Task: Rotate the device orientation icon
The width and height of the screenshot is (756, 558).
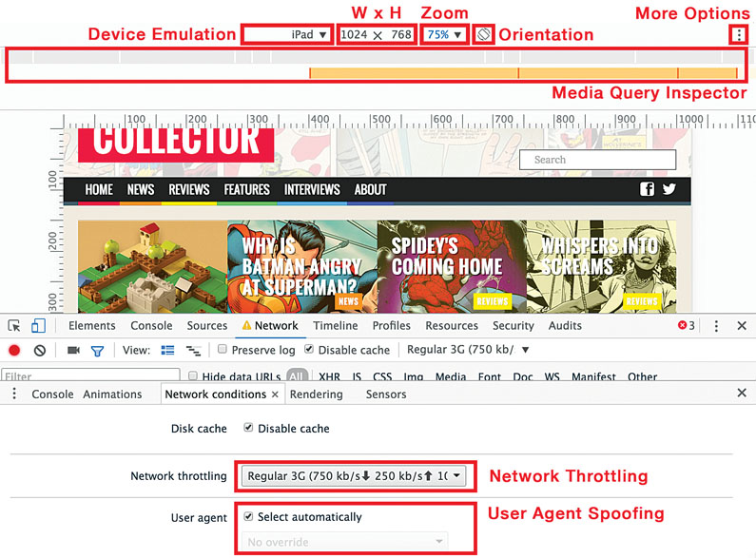Action: [484, 34]
